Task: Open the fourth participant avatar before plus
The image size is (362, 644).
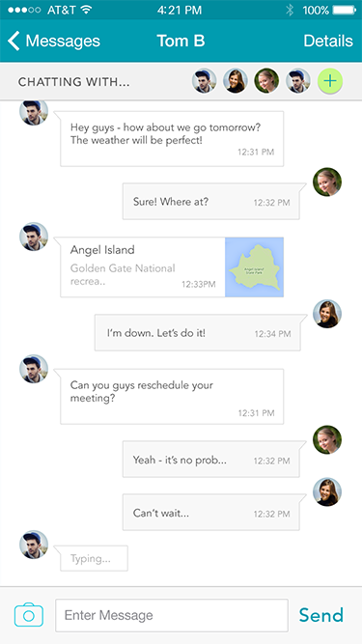Action: pos(298,80)
